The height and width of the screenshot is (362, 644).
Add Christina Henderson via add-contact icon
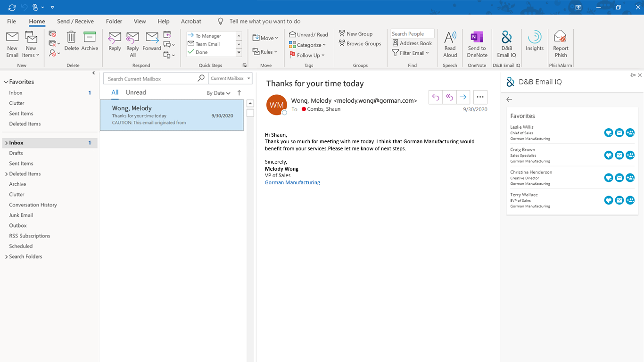[630, 178]
